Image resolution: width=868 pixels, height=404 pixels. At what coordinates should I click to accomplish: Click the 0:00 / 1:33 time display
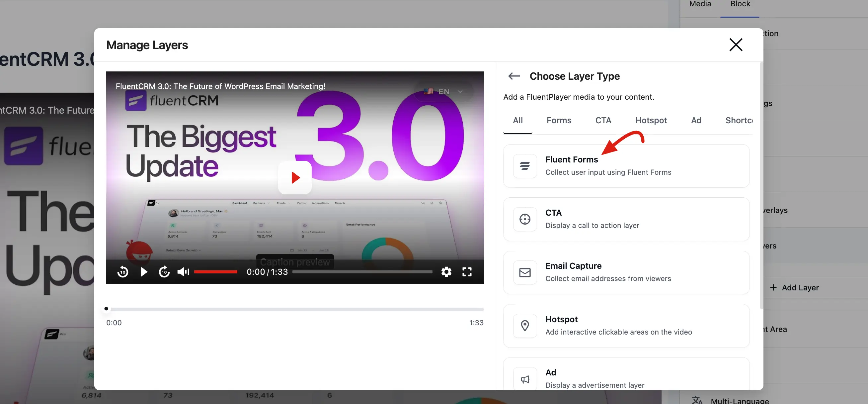267,272
